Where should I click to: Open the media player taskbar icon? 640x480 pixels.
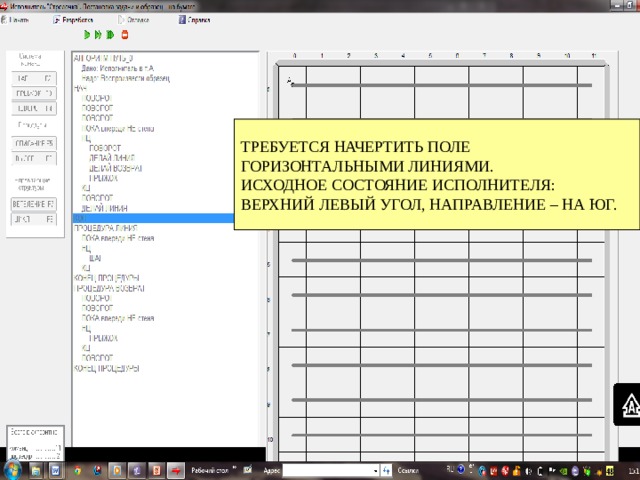pos(117,471)
